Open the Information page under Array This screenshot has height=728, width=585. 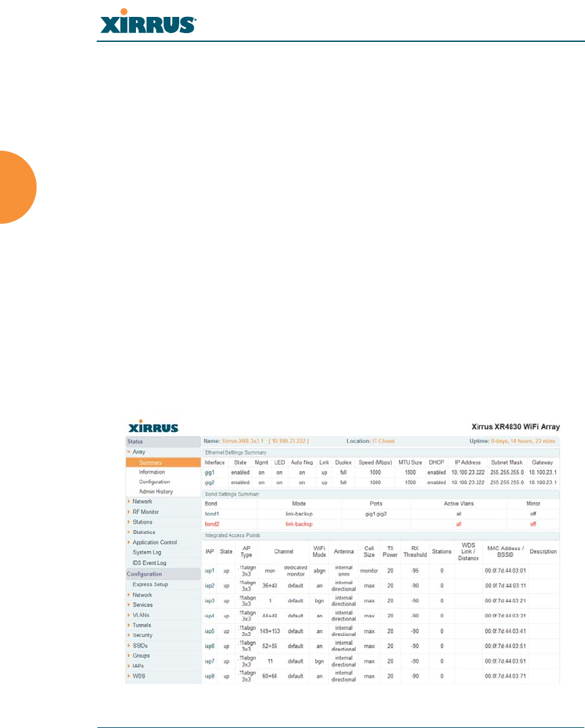(152, 472)
